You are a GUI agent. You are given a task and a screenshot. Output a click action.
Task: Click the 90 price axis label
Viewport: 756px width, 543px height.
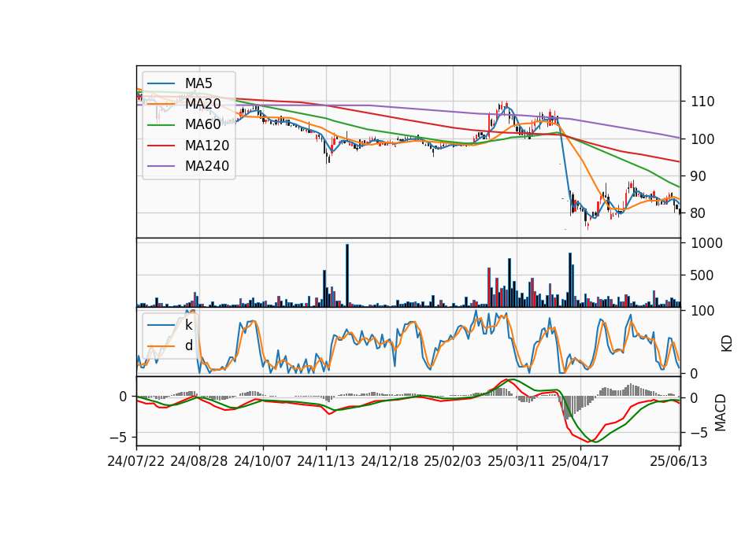coord(699,176)
